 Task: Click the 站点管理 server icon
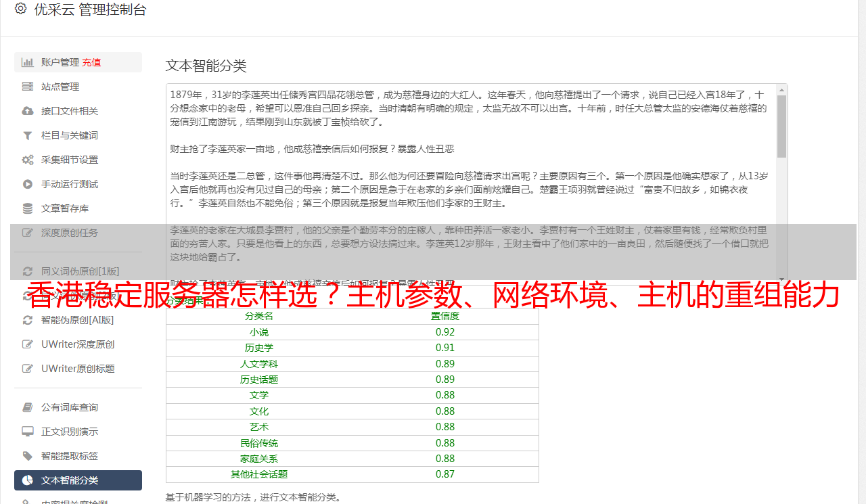28,87
